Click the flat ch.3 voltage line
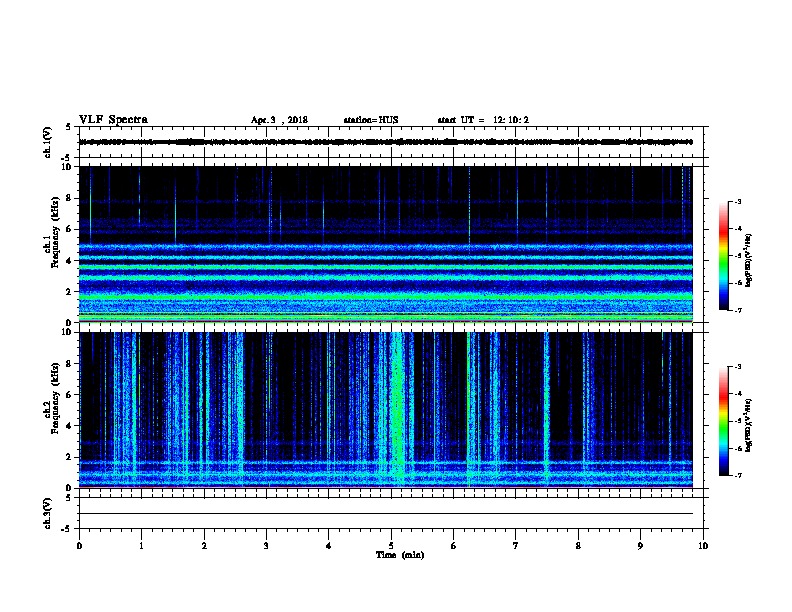Screen dimensions: 792x612 tap(386, 514)
